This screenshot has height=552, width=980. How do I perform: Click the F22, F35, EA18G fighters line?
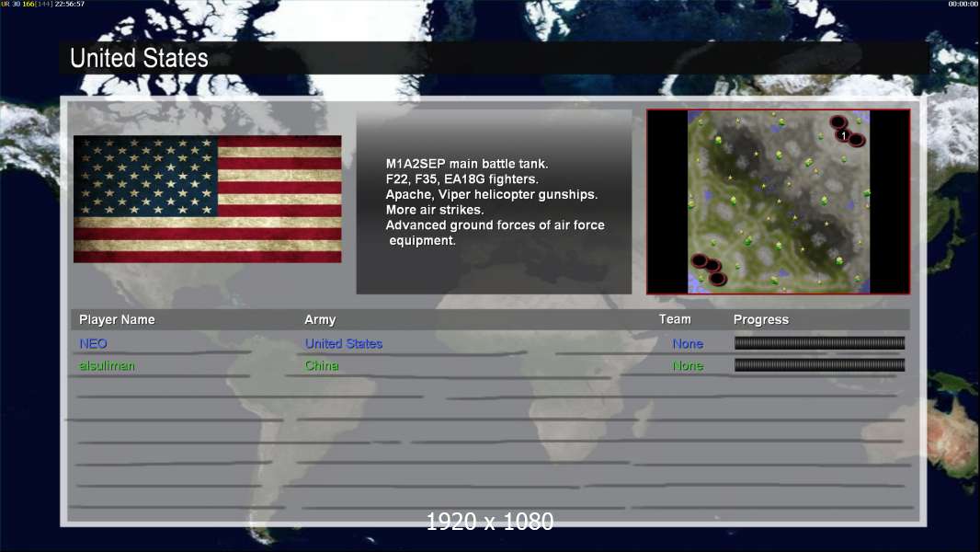click(x=462, y=178)
